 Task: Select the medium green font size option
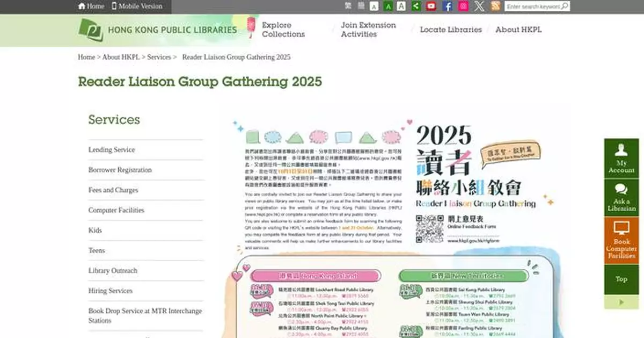click(x=389, y=6)
